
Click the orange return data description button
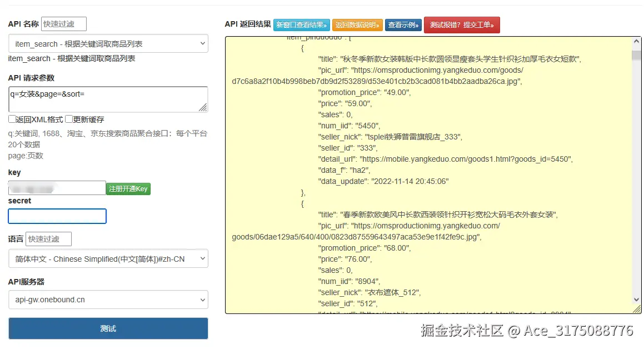[357, 24]
